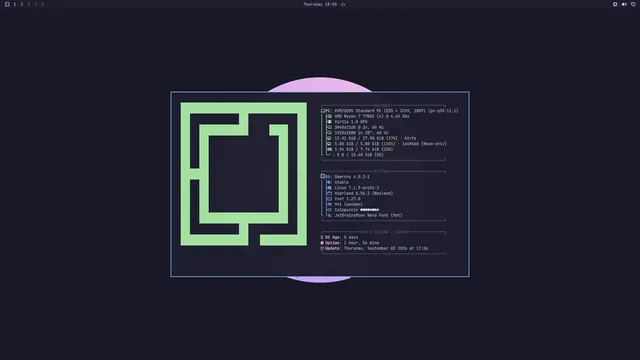Click the text 'Catppuccin'
This screenshot has height=360, width=640.
[x=346, y=210]
